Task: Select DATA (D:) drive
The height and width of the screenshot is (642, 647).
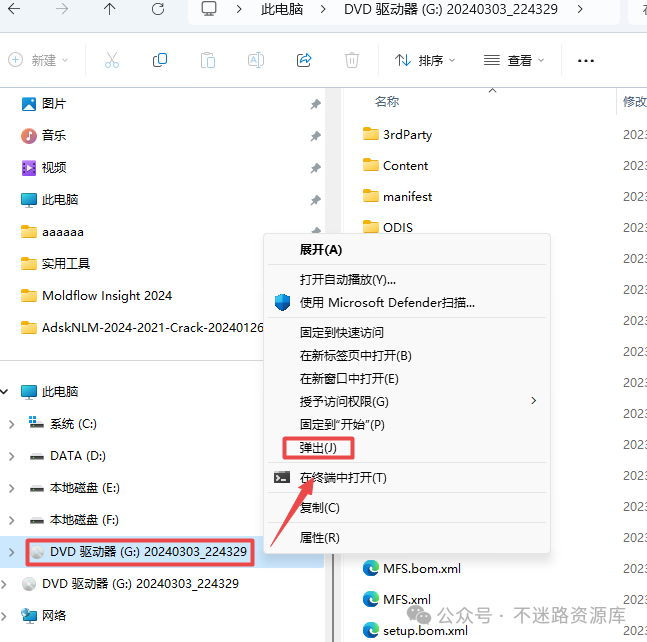Action: tap(67, 456)
